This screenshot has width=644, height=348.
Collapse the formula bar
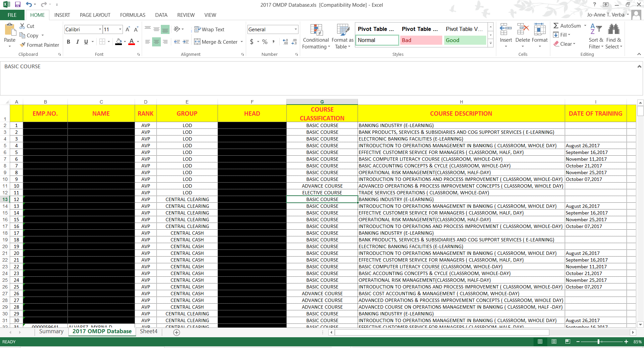pos(639,67)
